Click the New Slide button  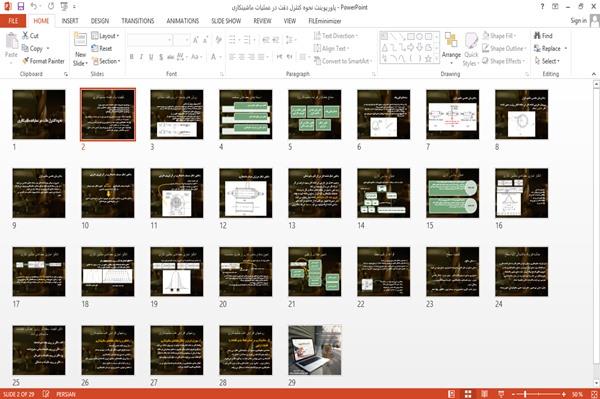pos(80,49)
